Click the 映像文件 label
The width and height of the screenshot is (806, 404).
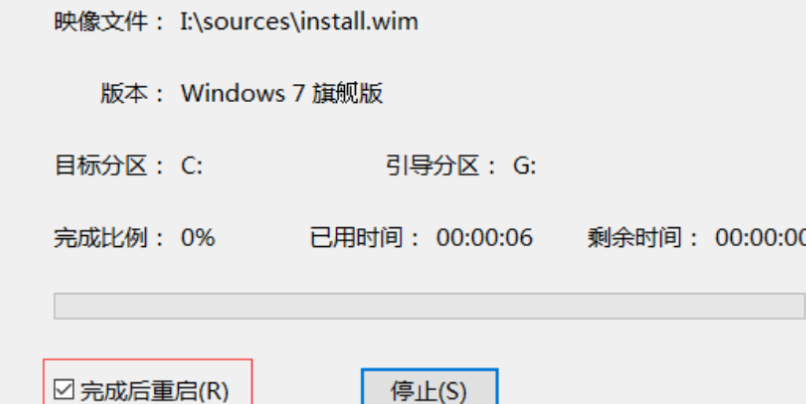101,22
